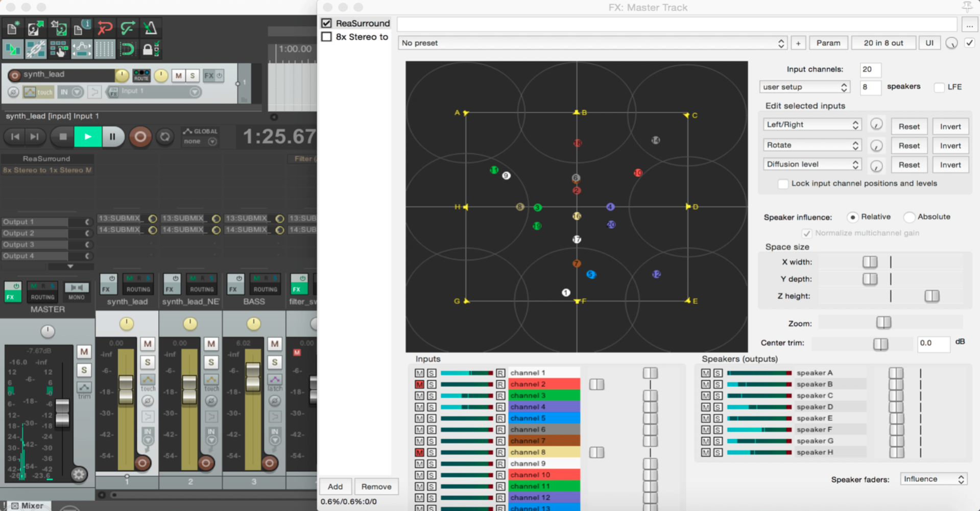Open Project settings from toolbar
The height and width of the screenshot is (511, 980).
coord(81,28)
